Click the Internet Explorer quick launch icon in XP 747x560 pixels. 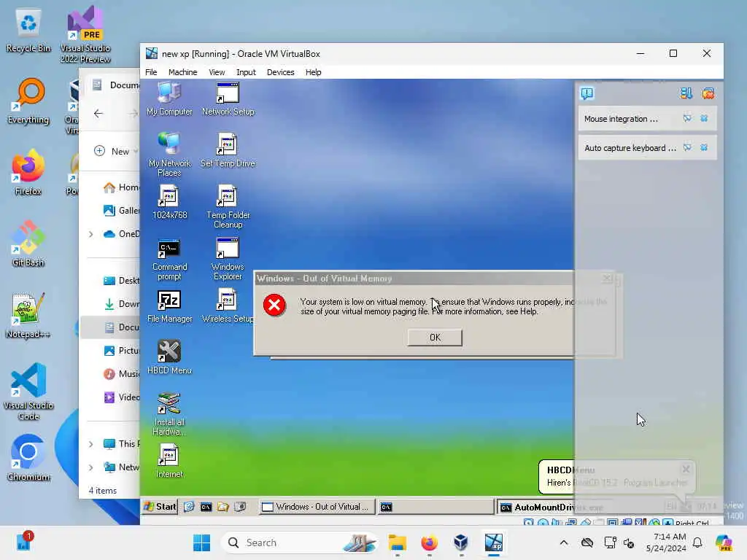[189, 507]
